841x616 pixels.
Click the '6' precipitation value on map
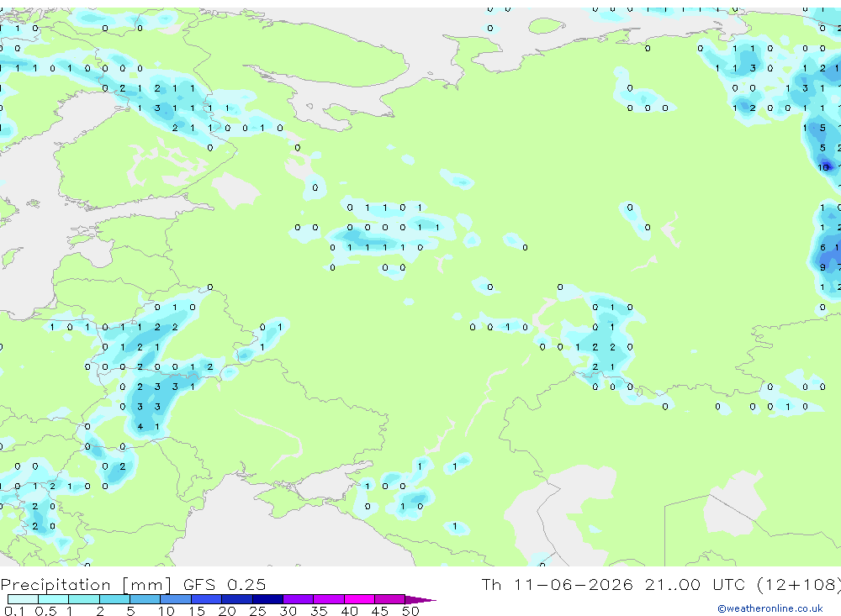click(822, 247)
